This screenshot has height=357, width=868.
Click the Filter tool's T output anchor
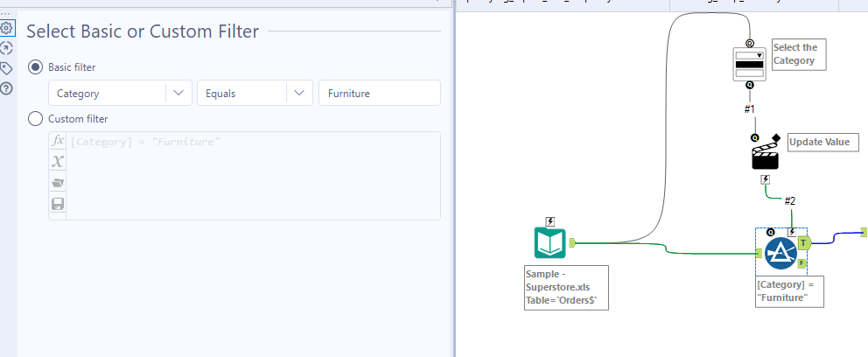pos(805,241)
